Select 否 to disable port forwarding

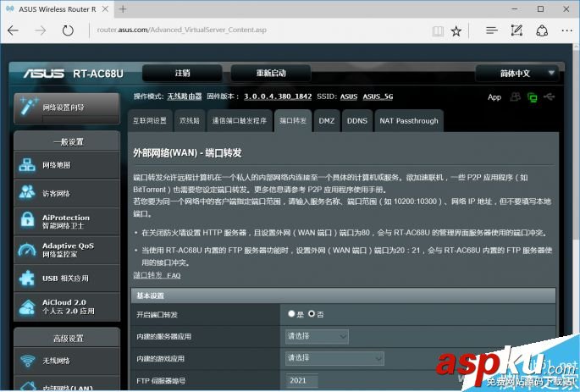(312, 313)
